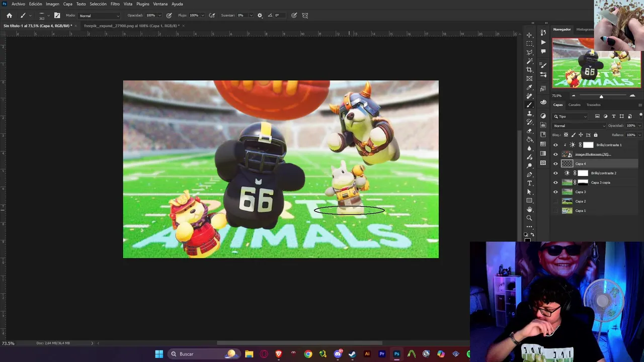Open the brush preset picker dropdown
Viewport: 644px width, 362px height.
click(48, 16)
